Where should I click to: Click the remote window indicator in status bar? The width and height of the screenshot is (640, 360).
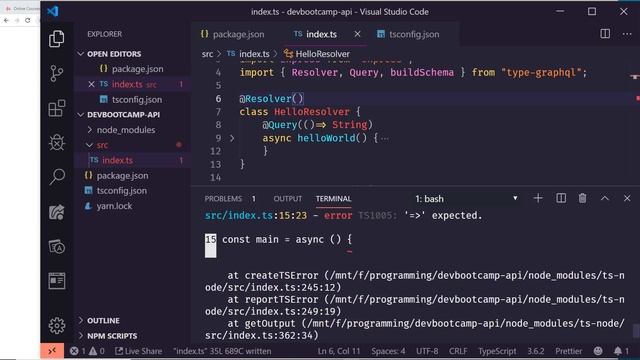[x=52, y=351]
